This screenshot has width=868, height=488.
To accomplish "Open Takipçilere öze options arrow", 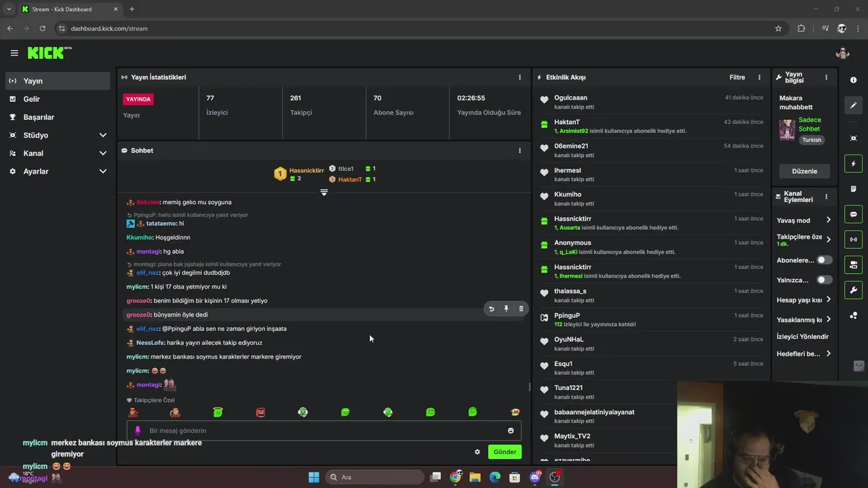I will 829,240.
